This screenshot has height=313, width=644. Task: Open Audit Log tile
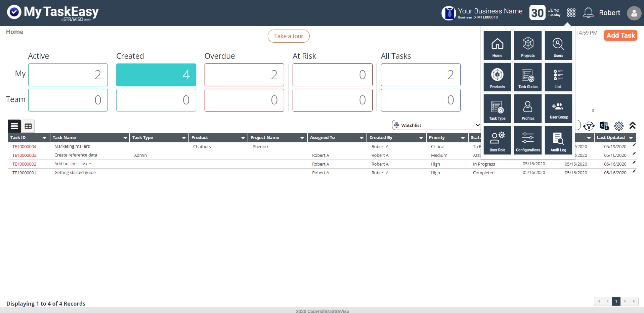558,140
